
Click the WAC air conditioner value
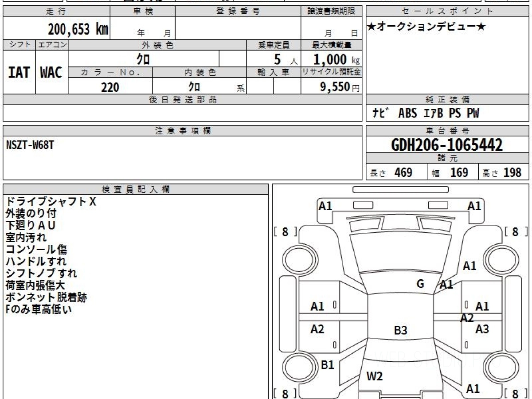click(51, 73)
